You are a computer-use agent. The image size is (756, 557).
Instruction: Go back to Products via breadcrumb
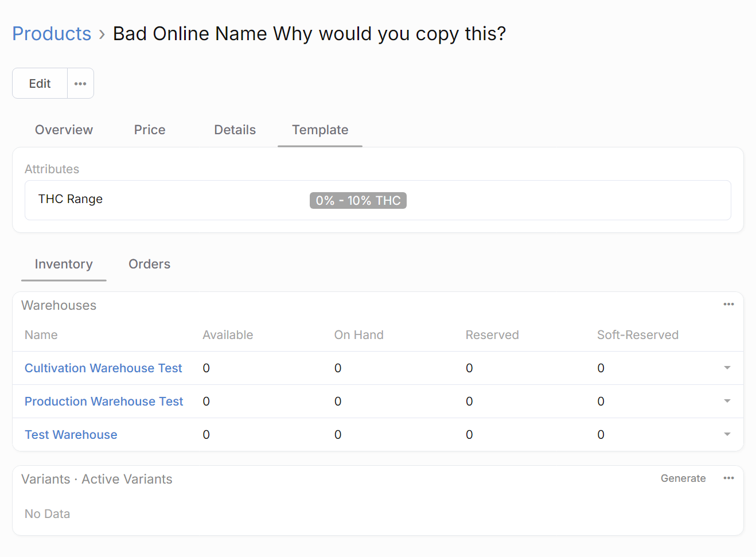click(x=52, y=34)
